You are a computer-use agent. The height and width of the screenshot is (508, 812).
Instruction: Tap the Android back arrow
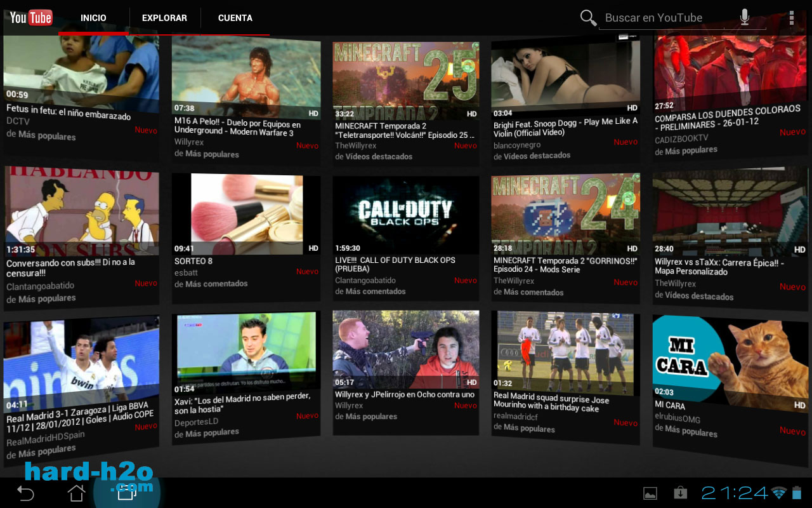tap(25, 493)
